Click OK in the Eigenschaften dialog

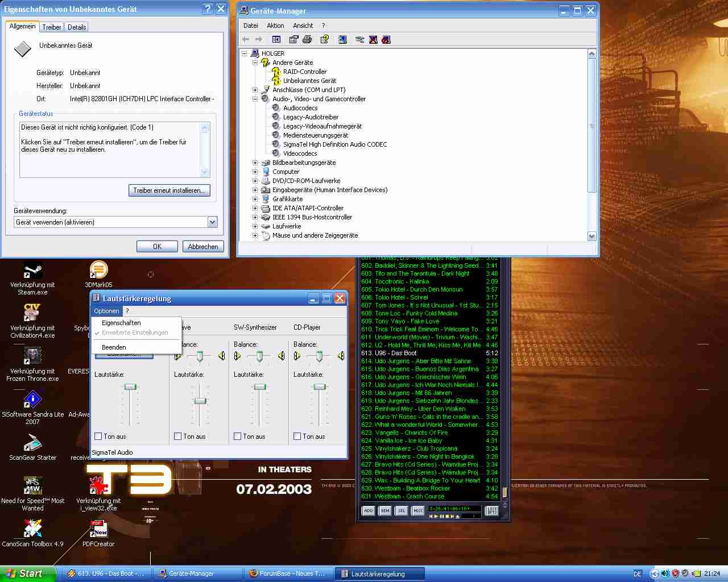(x=158, y=247)
